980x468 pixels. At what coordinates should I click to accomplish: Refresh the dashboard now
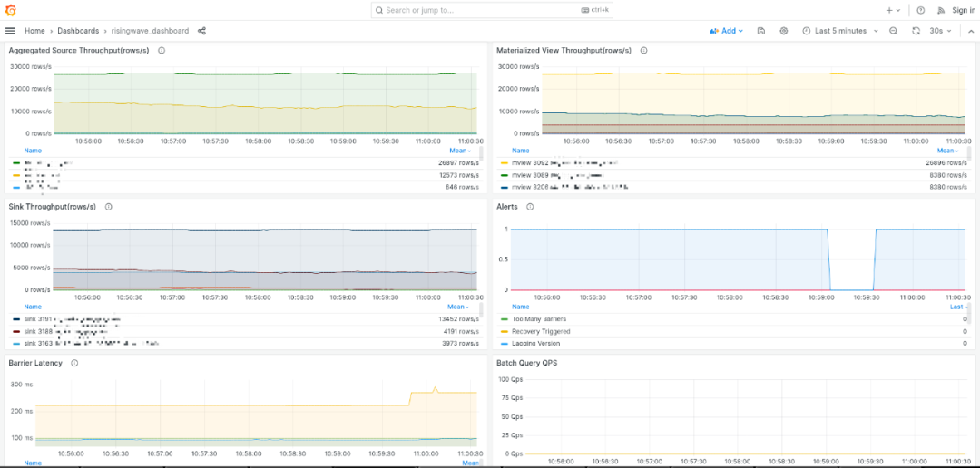point(916,31)
